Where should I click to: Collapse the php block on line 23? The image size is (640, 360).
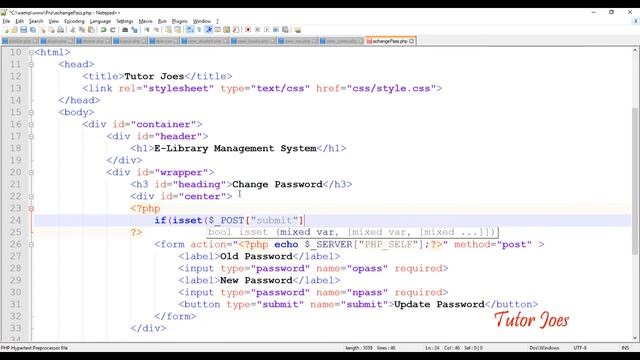click(31, 209)
